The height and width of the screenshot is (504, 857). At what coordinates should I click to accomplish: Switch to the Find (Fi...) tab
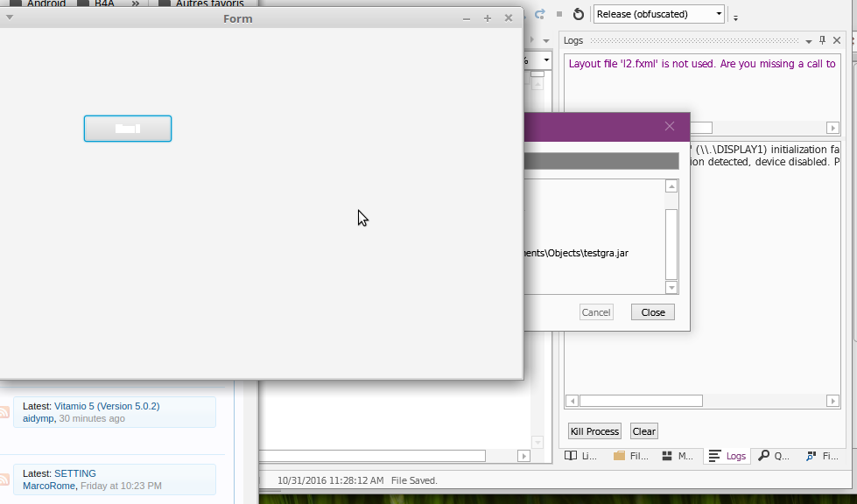coord(822,456)
